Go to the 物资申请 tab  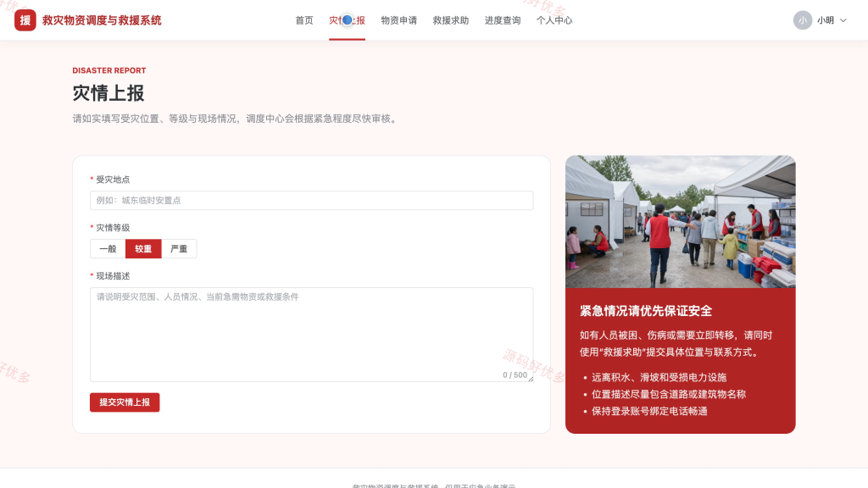(398, 20)
